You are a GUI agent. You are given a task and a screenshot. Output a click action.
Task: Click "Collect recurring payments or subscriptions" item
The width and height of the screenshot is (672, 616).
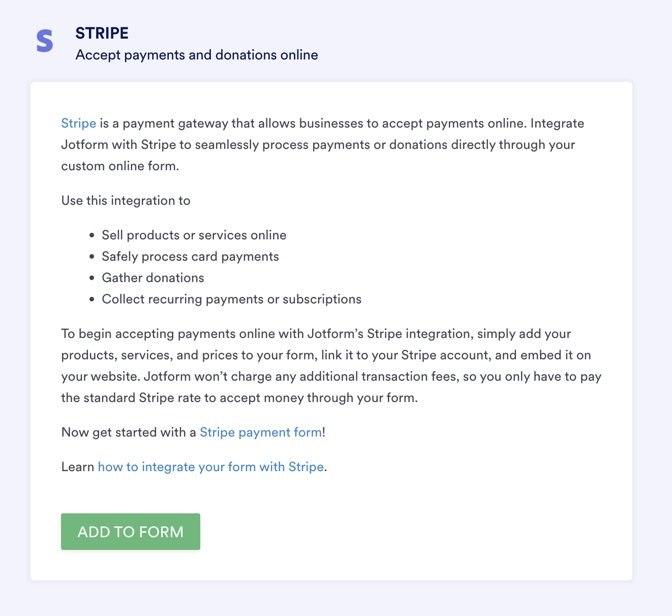231,299
